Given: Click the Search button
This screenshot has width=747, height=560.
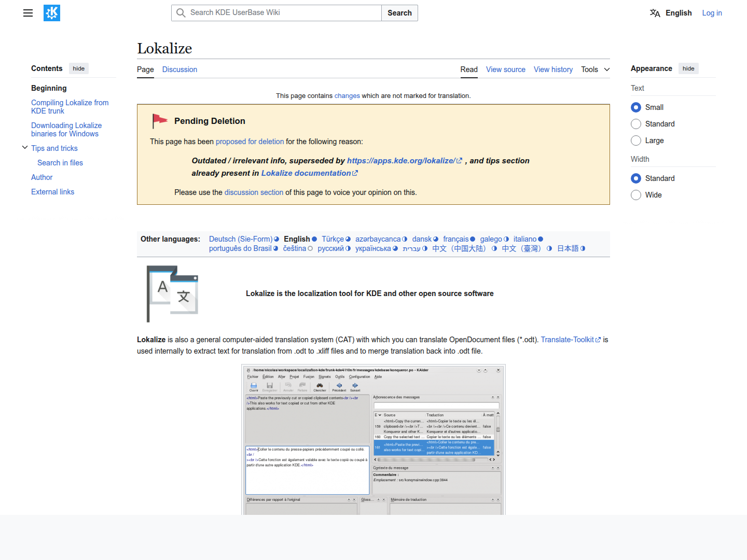Looking at the screenshot, I should [399, 13].
